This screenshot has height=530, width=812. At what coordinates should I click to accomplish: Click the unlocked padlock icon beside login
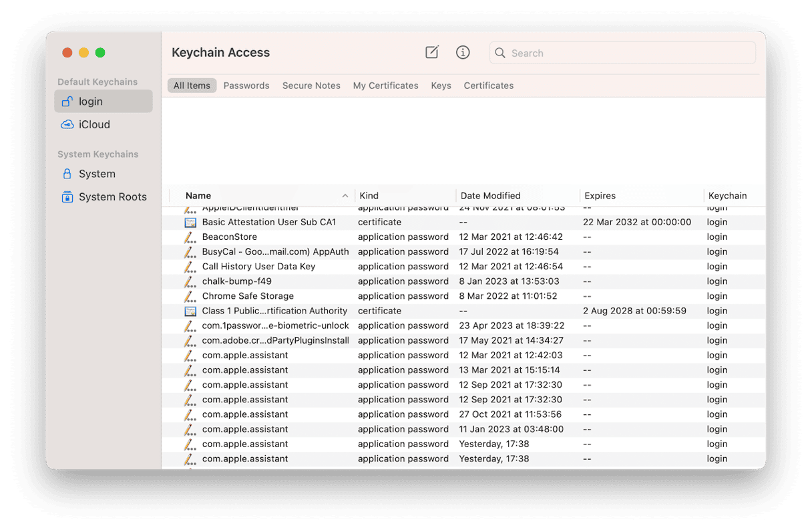point(67,102)
